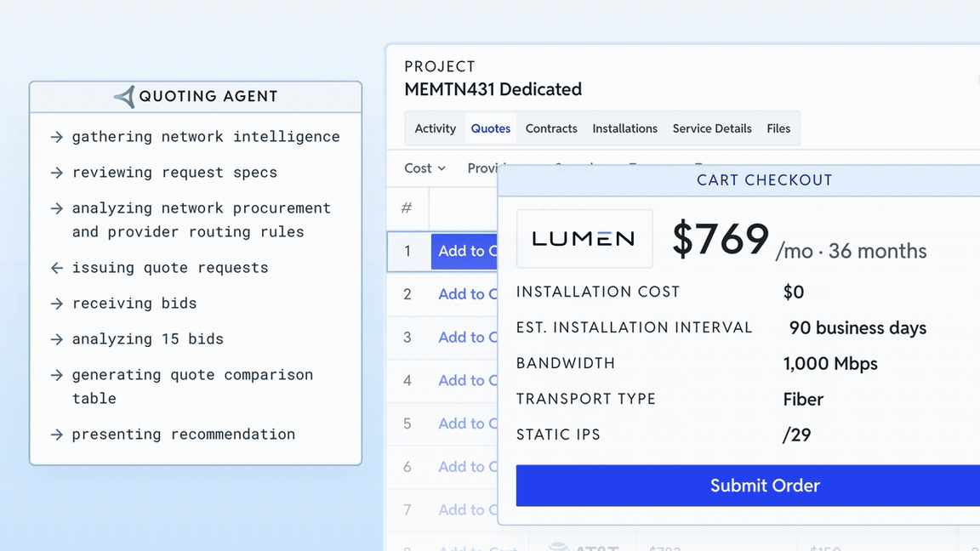Click the arrow icon beside analyzing 15 bids
This screenshot has width=980, height=551.
[57, 339]
